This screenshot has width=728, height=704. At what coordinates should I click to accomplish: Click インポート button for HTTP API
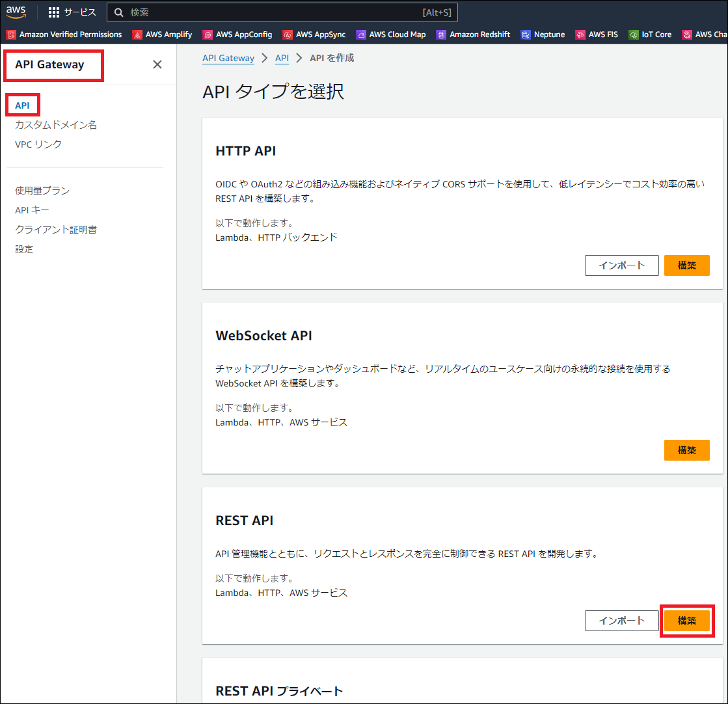621,265
